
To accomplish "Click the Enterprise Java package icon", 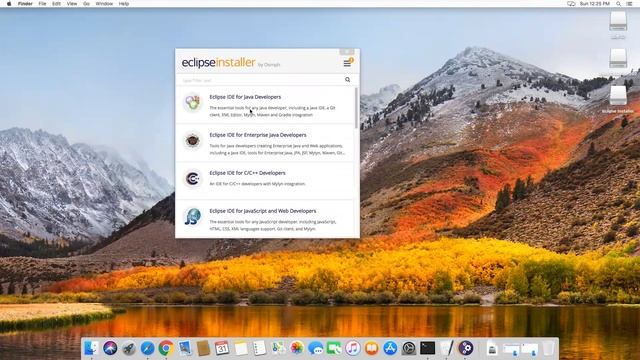I will (192, 140).
